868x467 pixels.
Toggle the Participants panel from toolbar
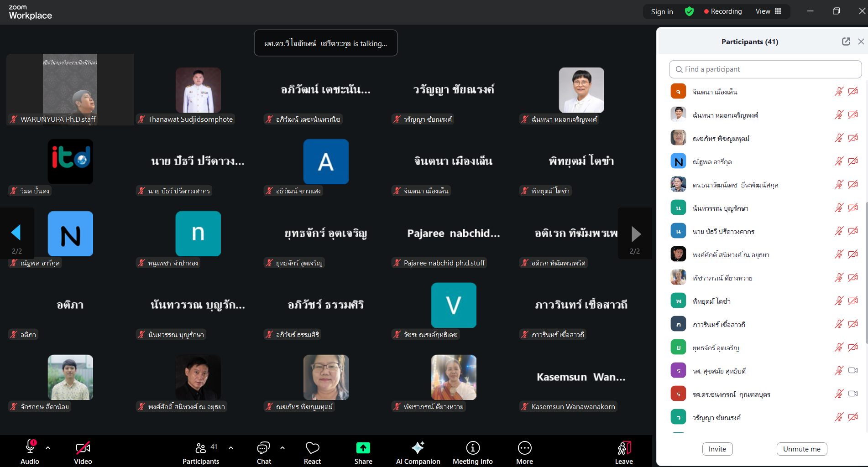[201, 448]
